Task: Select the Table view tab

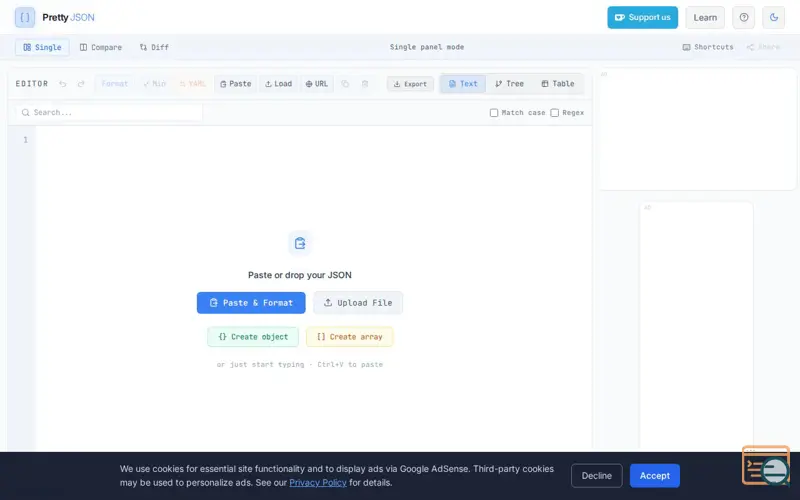Action: point(558,84)
